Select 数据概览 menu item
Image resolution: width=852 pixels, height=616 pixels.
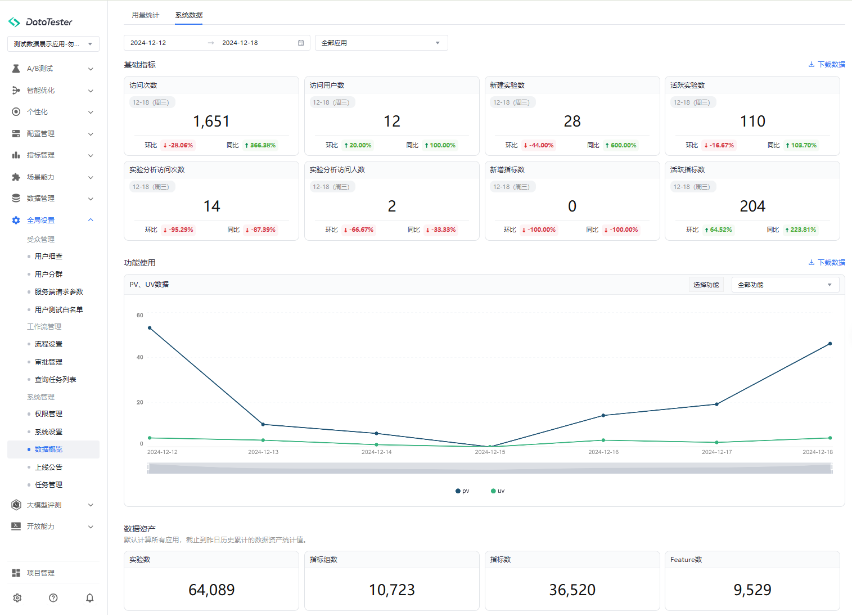53,449
